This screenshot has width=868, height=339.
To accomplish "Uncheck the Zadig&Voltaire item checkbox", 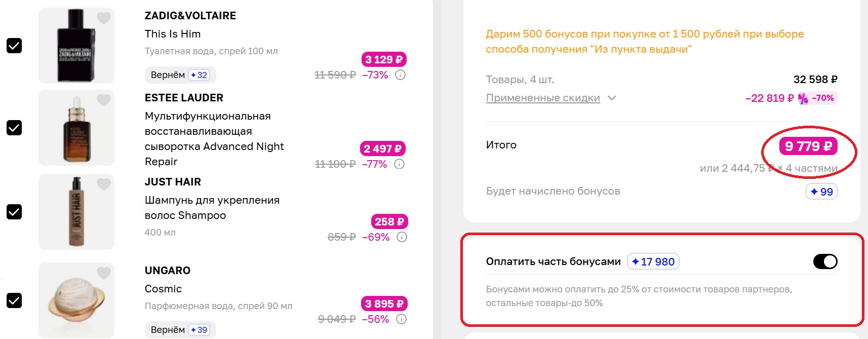I will click(x=14, y=46).
